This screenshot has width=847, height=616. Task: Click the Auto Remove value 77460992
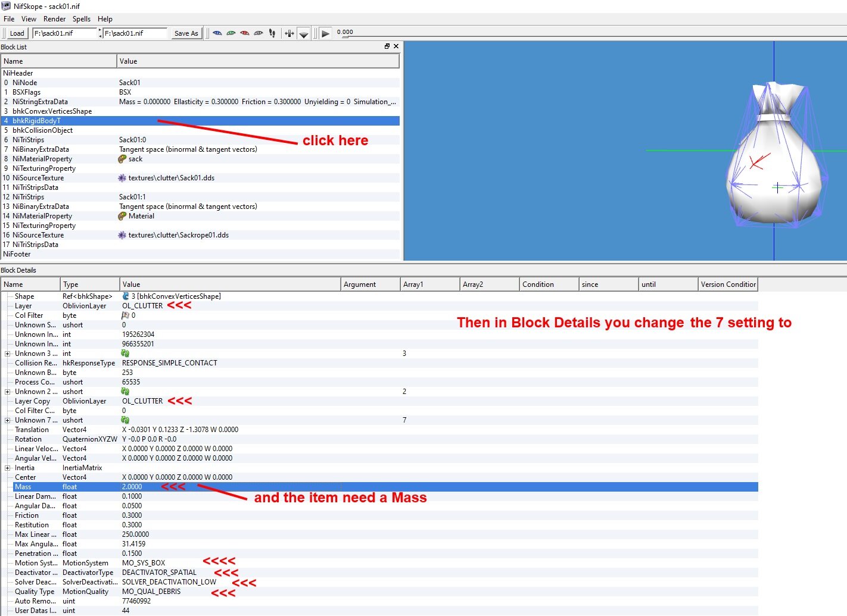[136, 601]
